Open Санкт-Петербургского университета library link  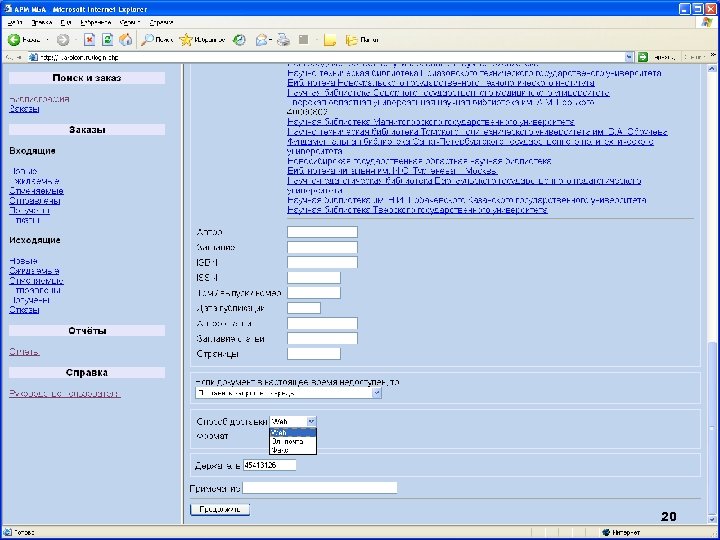[x=470, y=141]
